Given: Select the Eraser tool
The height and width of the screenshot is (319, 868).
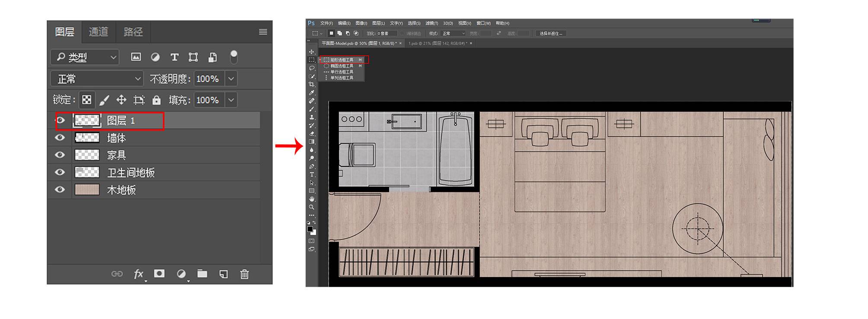Looking at the screenshot, I should (311, 133).
